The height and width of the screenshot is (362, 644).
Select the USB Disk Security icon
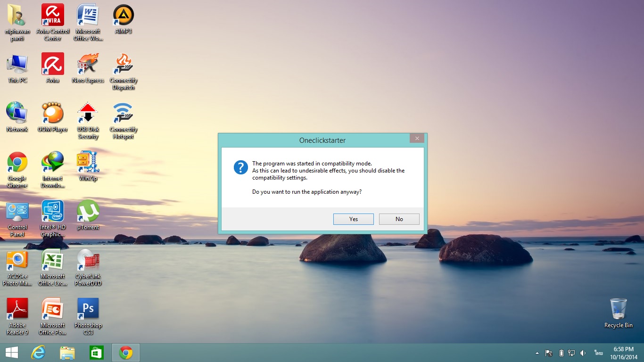[x=88, y=120]
